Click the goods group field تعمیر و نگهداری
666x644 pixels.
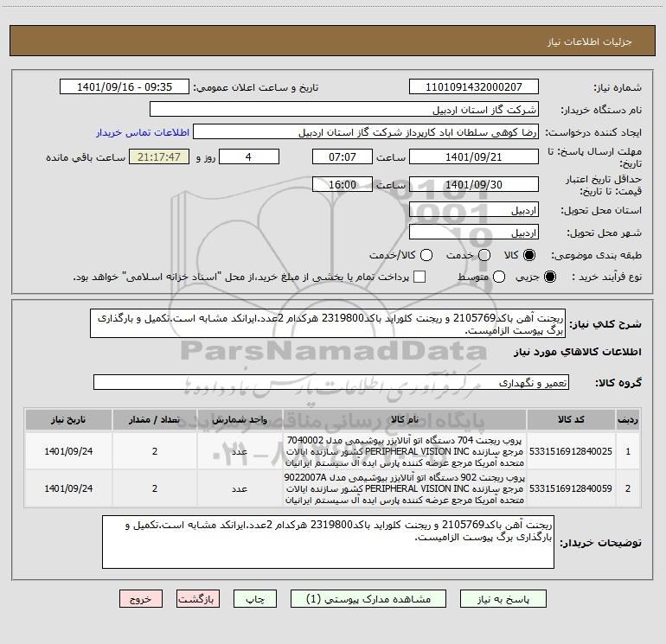pos(331,382)
